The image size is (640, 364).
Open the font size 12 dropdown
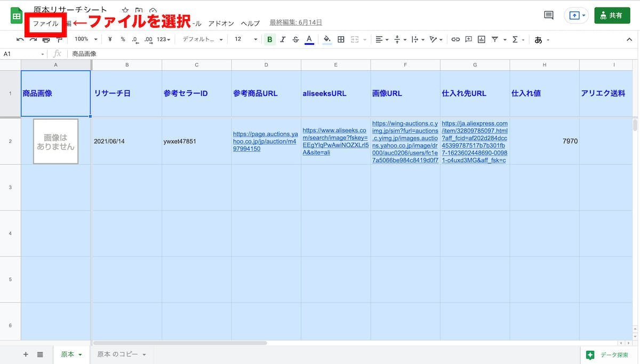tap(246, 39)
